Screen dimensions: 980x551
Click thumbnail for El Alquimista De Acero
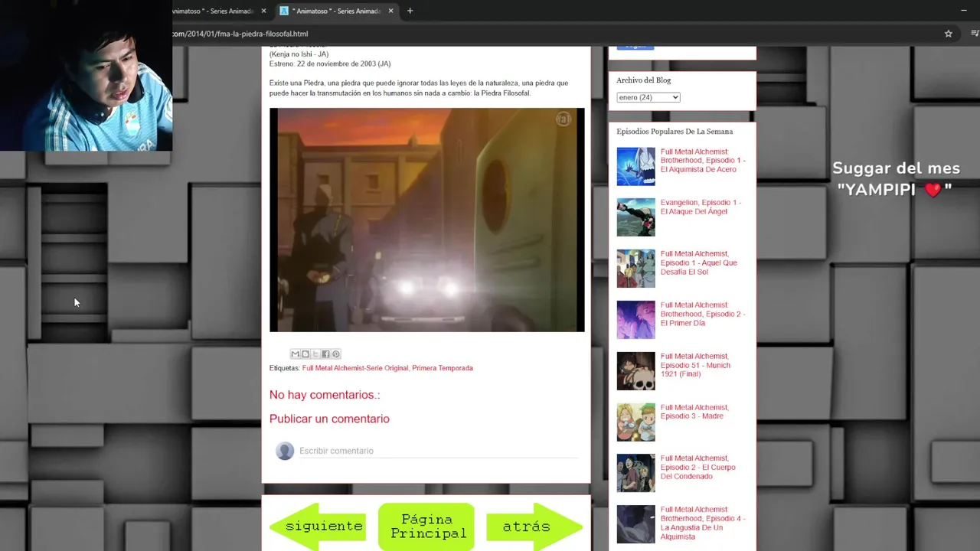pyautogui.click(x=636, y=166)
